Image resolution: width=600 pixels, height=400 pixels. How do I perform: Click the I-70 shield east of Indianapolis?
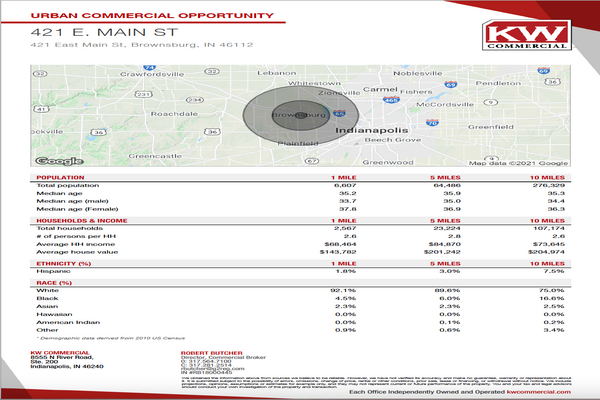click(x=432, y=122)
